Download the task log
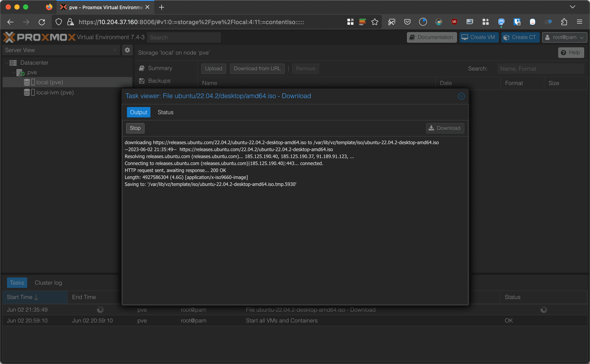 click(x=445, y=128)
